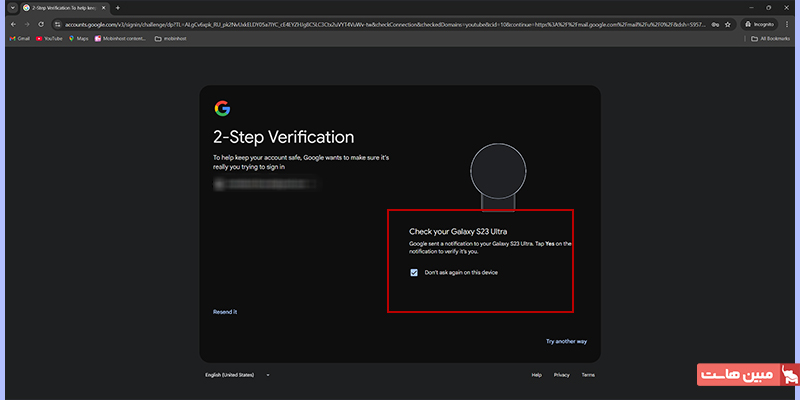800x400 pixels.
Task: Select the 2-Step Verification browser tab
Action: click(x=64, y=8)
